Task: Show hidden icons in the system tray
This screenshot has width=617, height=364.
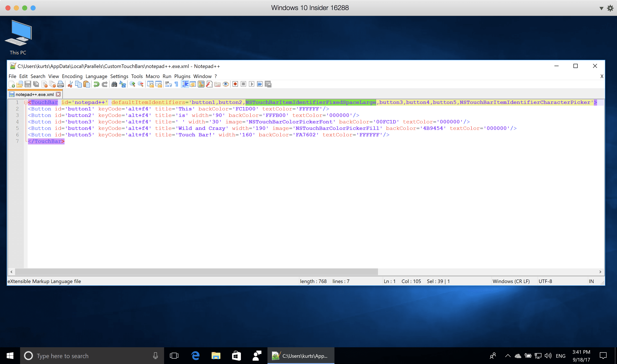Action: [x=508, y=356]
